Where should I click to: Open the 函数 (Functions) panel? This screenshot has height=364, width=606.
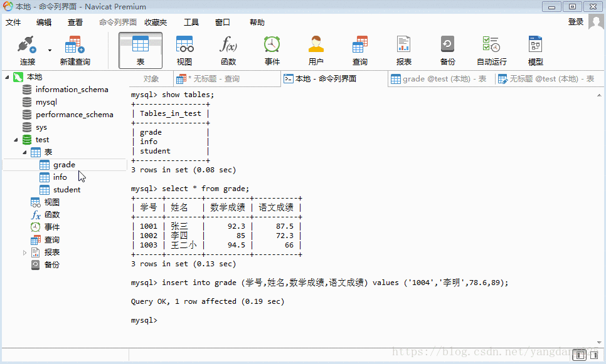(x=228, y=49)
